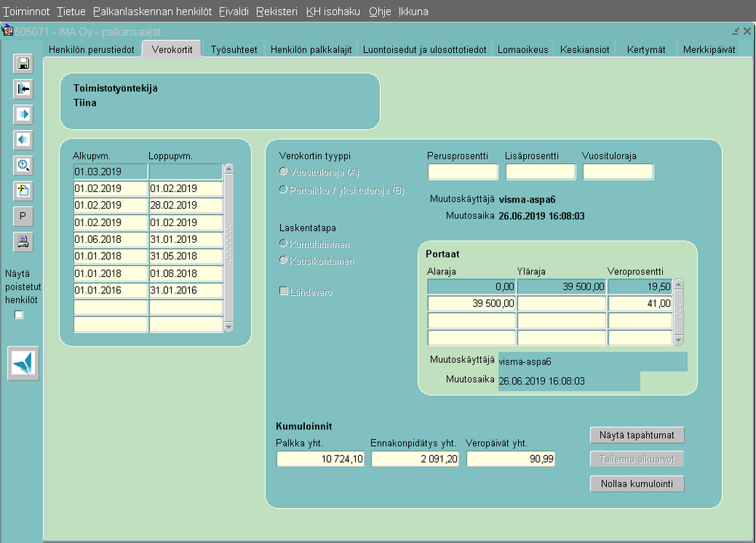This screenshot has height=543, width=756.
Task: Click the printer icon
Action: pyautogui.click(x=23, y=242)
